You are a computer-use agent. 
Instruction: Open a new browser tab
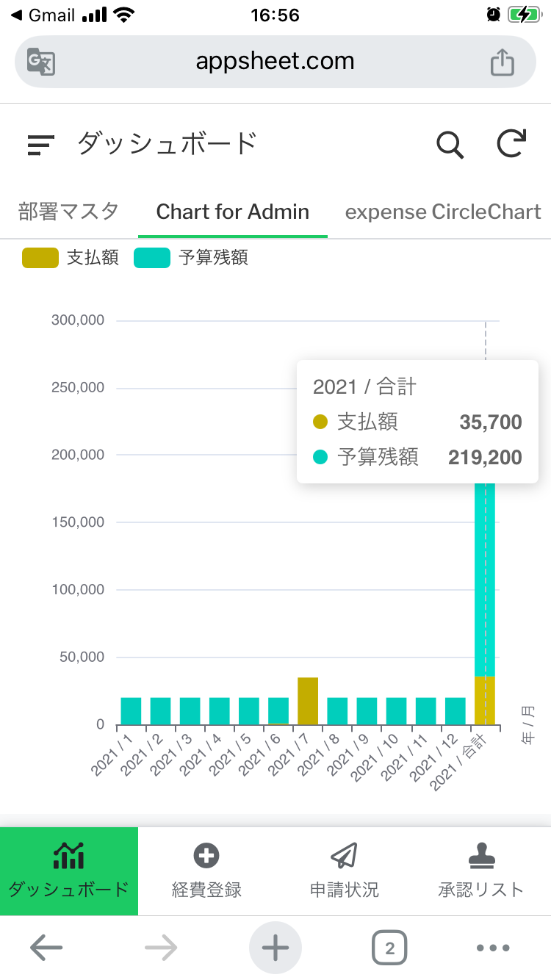(275, 948)
